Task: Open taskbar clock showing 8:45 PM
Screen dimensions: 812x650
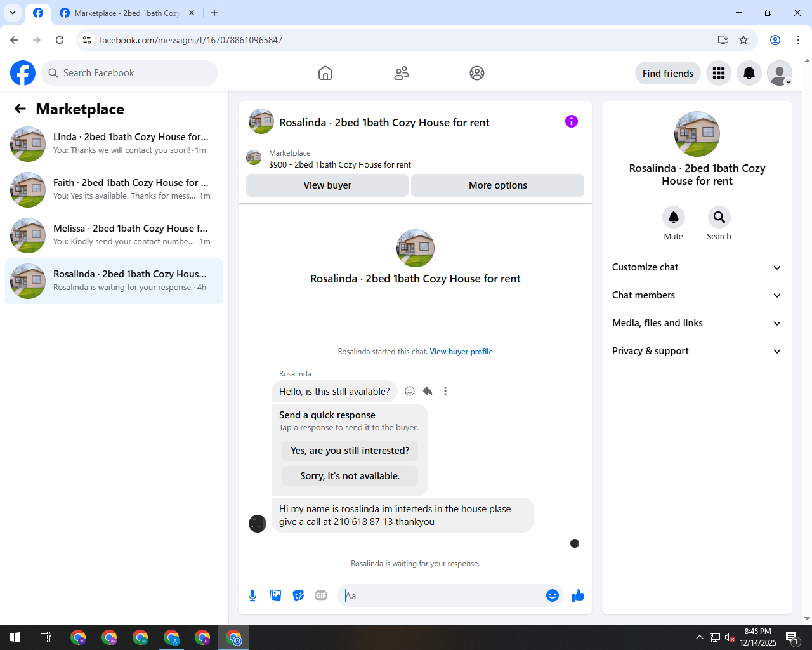Action: tap(758, 637)
